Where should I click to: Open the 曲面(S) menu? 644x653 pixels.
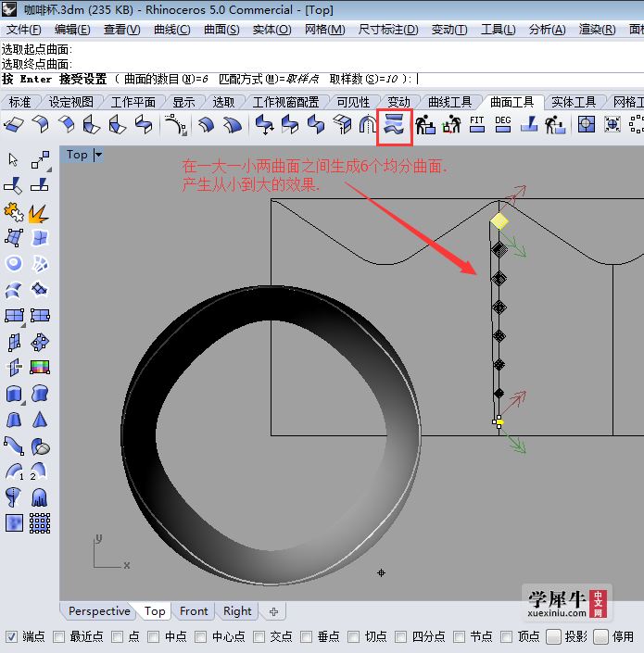pos(221,30)
